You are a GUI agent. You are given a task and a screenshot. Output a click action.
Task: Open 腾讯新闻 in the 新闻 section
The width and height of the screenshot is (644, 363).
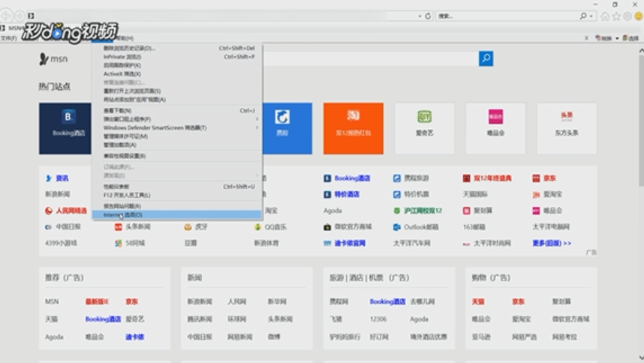[x=200, y=319]
